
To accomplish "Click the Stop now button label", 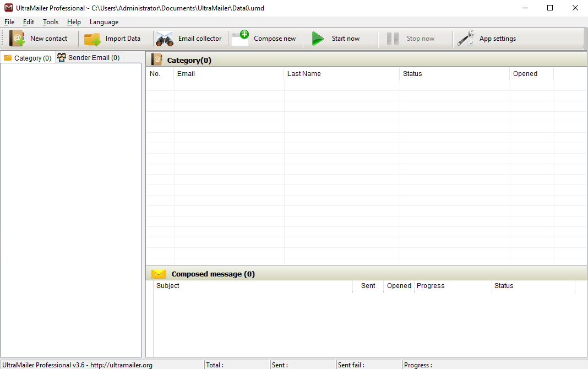I will (421, 38).
